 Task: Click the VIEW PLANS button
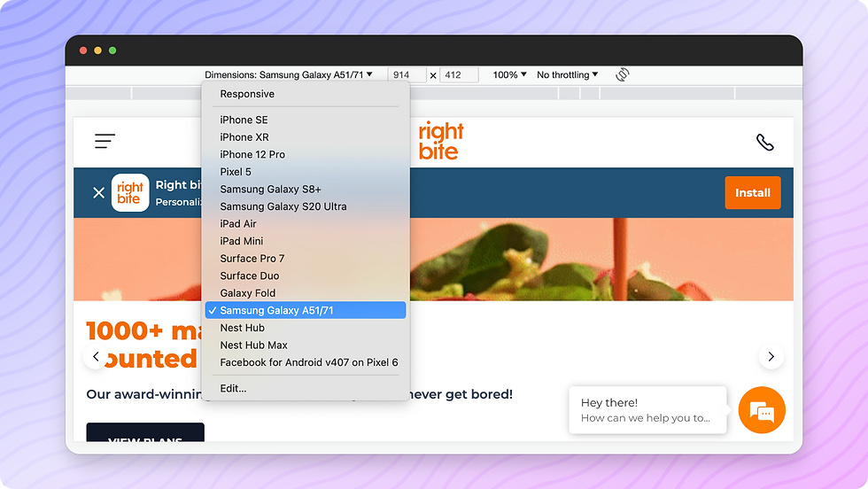[x=145, y=432]
